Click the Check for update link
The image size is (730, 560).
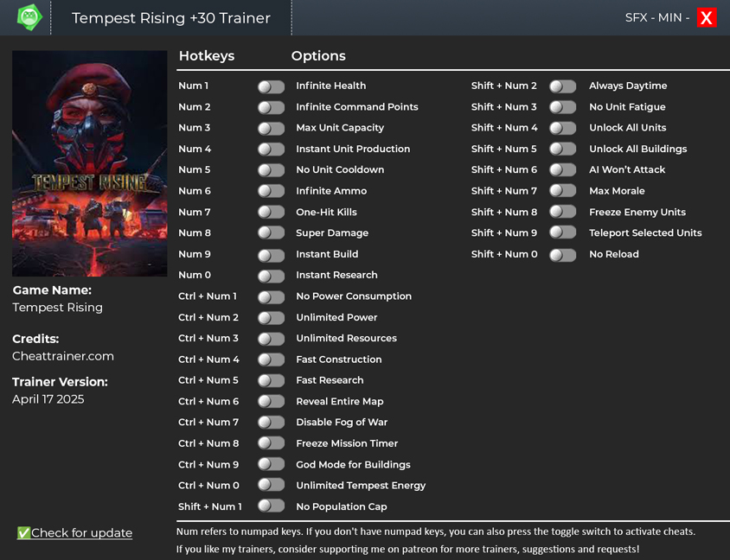(81, 533)
